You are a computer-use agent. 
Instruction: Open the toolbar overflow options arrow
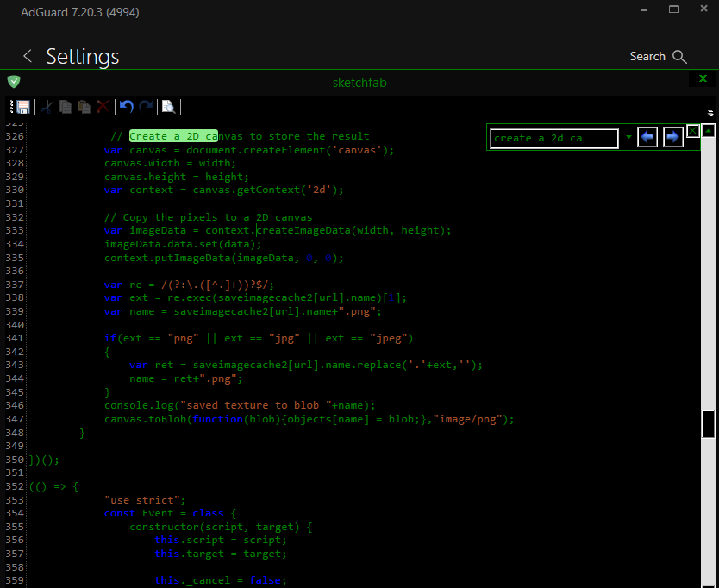pyautogui.click(x=710, y=113)
